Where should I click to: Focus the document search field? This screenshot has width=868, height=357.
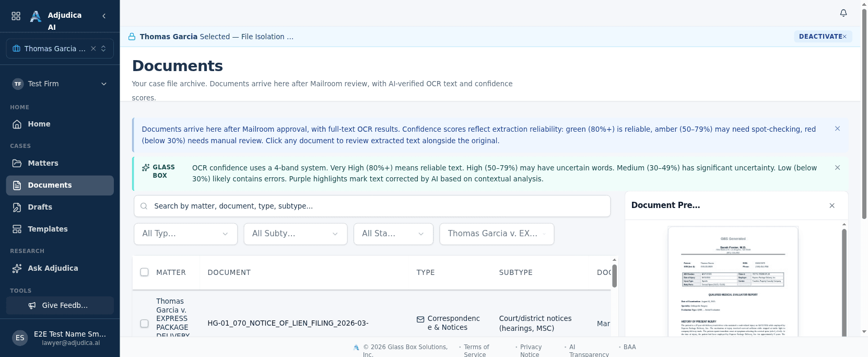372,206
